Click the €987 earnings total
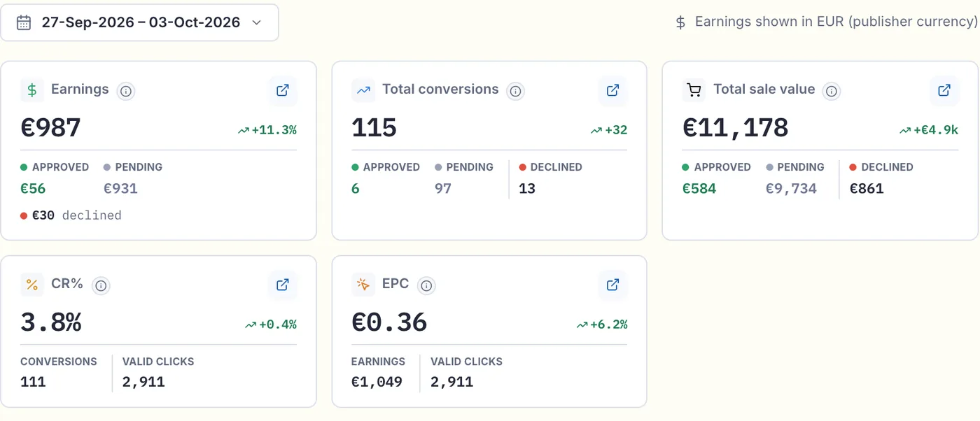The image size is (980, 421). click(50, 128)
